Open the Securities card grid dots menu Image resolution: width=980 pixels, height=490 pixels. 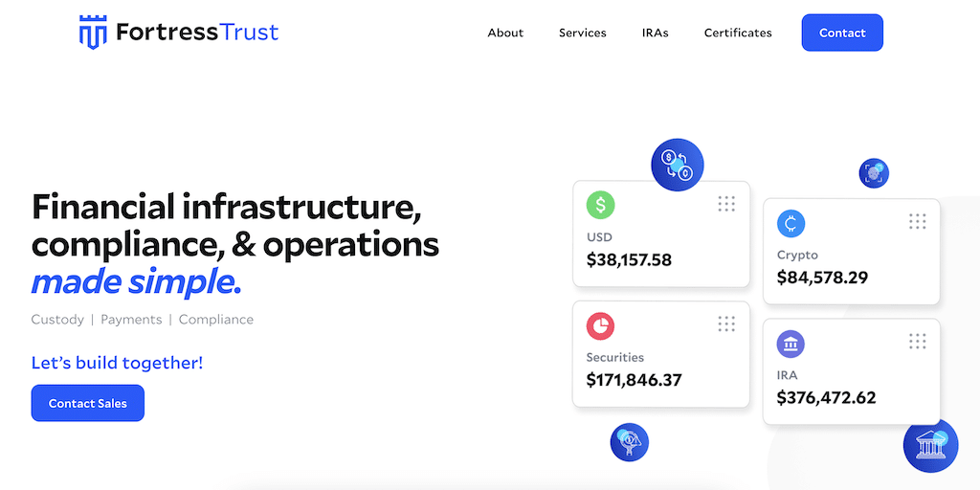pyautogui.click(x=726, y=323)
